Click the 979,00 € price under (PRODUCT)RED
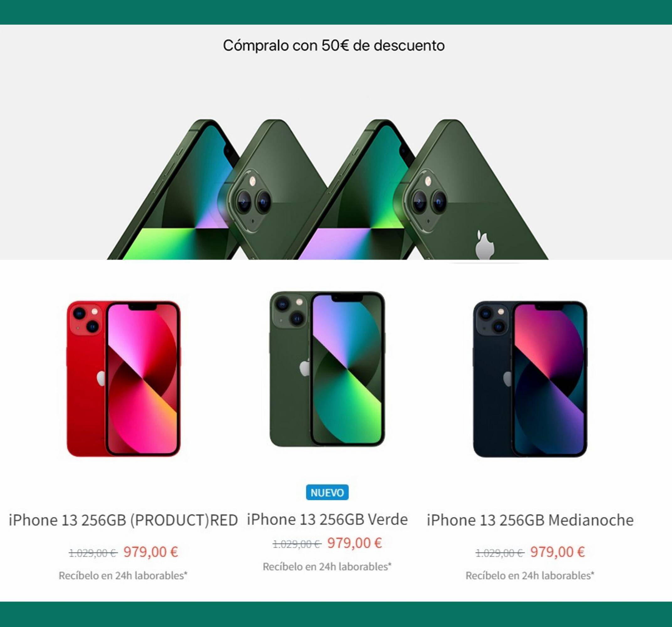Image resolution: width=672 pixels, height=627 pixels. click(x=151, y=552)
